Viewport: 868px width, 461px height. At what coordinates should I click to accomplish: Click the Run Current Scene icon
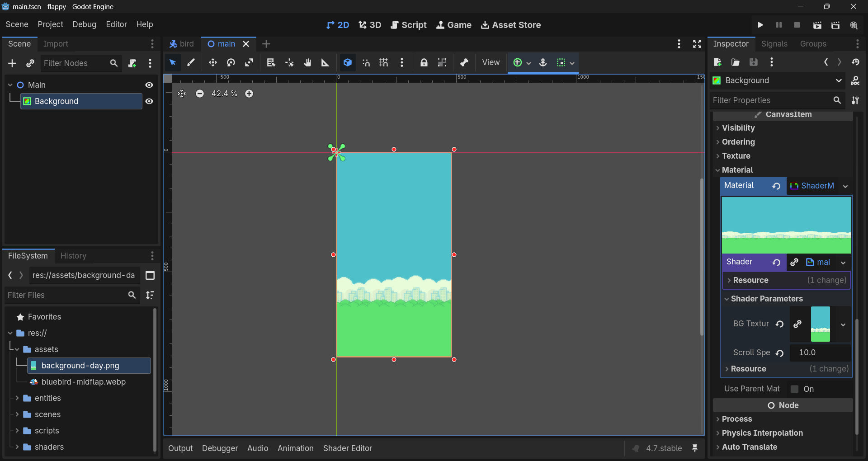tap(817, 25)
